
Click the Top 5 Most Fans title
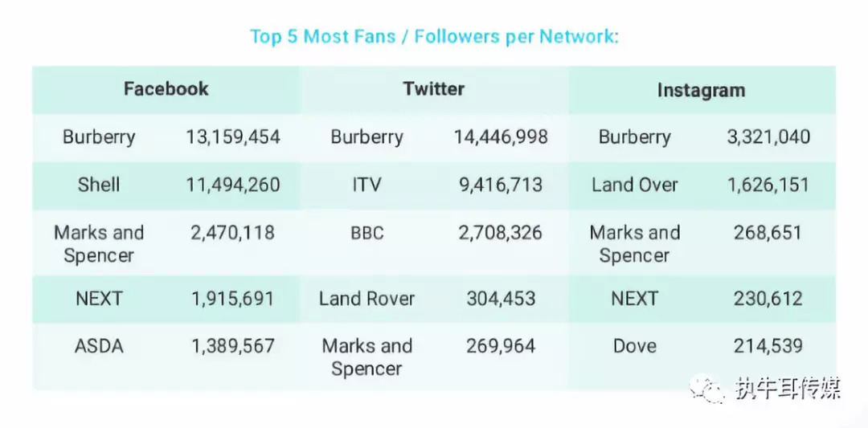(434, 37)
